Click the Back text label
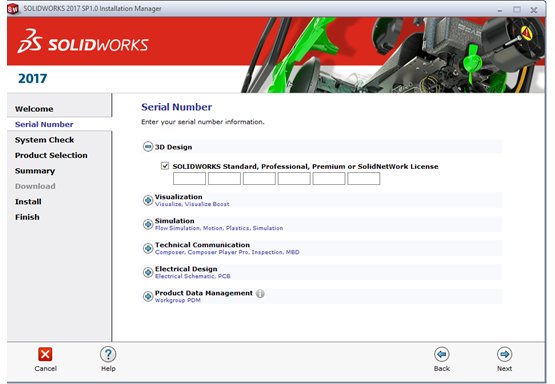Screen dimensions: 555x384 pos(442,368)
